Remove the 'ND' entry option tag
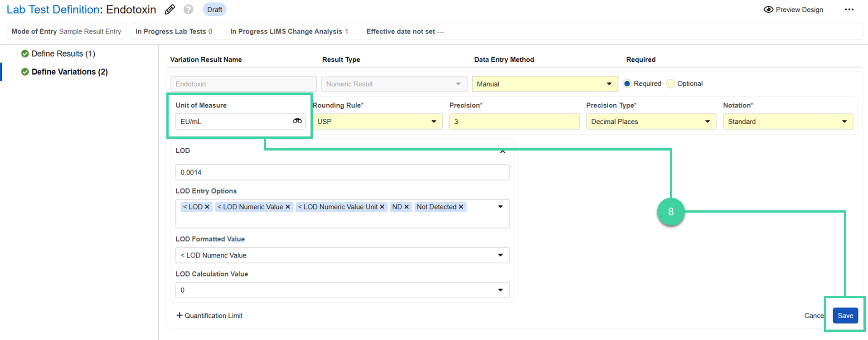Screen dimensions: 868x340 pyautogui.click(x=407, y=207)
